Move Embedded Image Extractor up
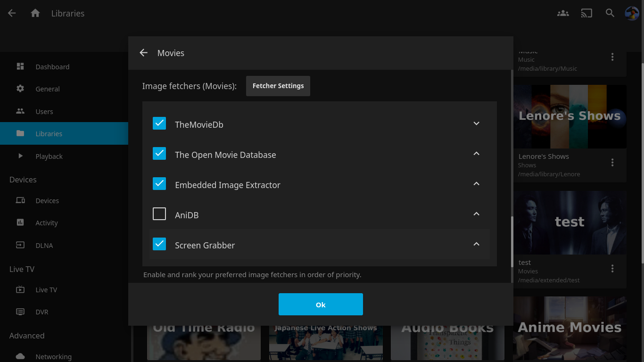This screenshot has width=644, height=362. 476,184
